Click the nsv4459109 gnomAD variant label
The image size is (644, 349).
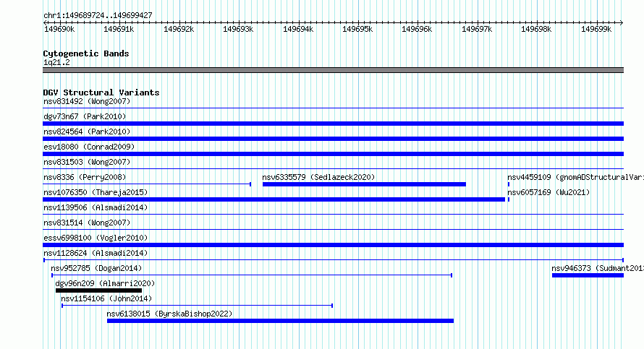point(575,177)
